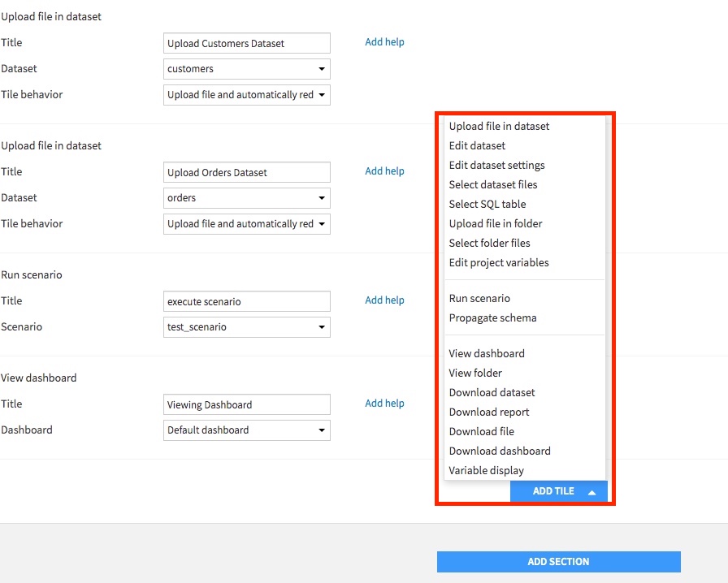The height and width of the screenshot is (583, 728).
Task: Select Download report menu entry
Action: [x=489, y=412]
